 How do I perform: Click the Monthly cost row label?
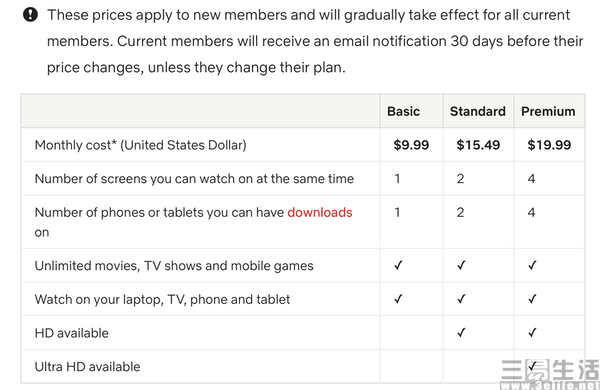(x=140, y=145)
